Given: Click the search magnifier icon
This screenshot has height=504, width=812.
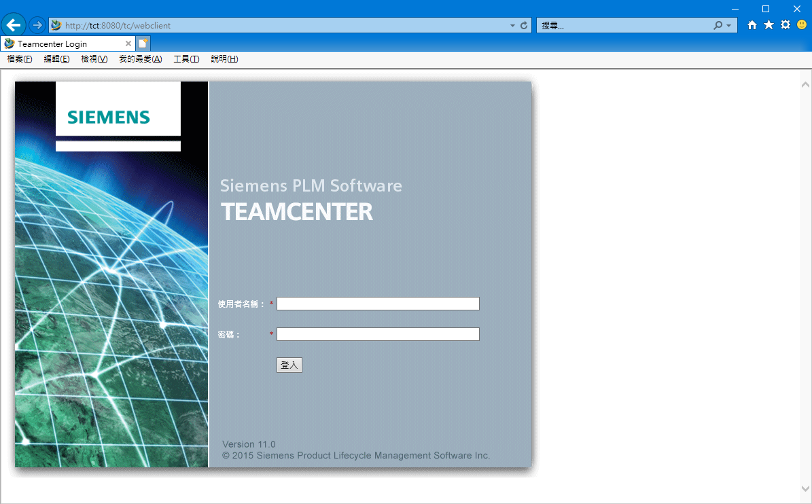Looking at the screenshot, I should (x=718, y=25).
